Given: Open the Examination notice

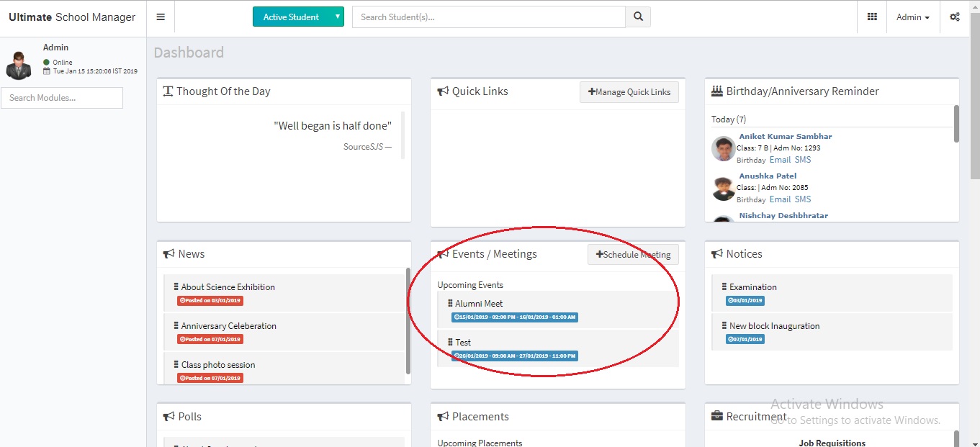Looking at the screenshot, I should pos(753,287).
